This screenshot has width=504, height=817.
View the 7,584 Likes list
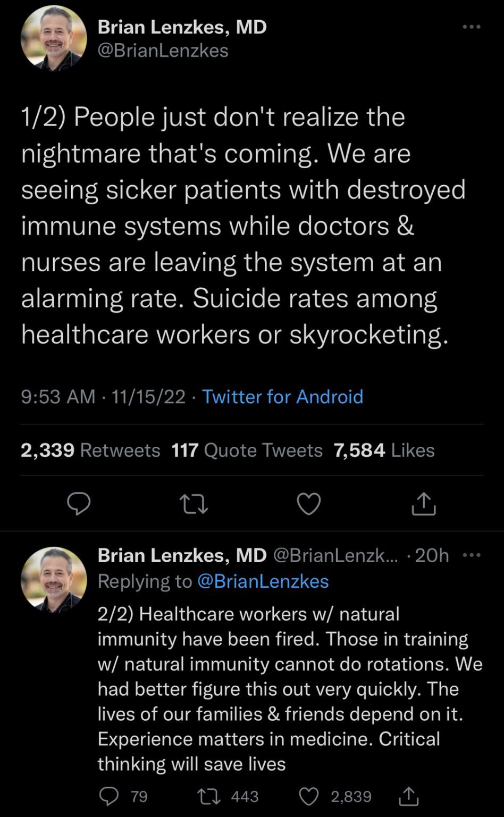click(x=384, y=450)
